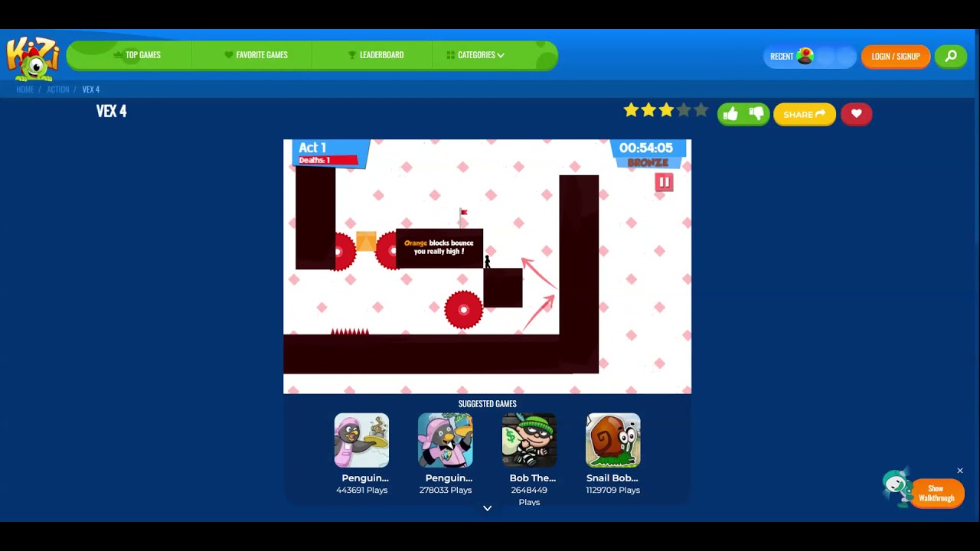980x551 pixels.
Task: Click the orange bounce block
Action: 366,241
